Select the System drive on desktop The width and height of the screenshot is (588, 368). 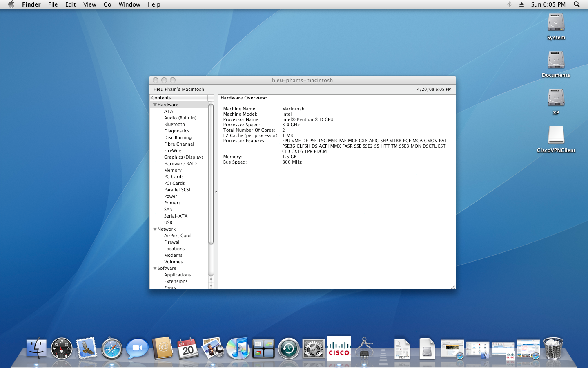click(x=556, y=27)
